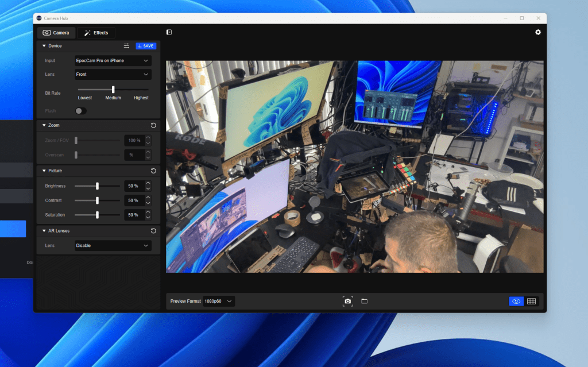Click the Camera Hub app icon in titlebar
588x367 pixels.
[39, 18]
